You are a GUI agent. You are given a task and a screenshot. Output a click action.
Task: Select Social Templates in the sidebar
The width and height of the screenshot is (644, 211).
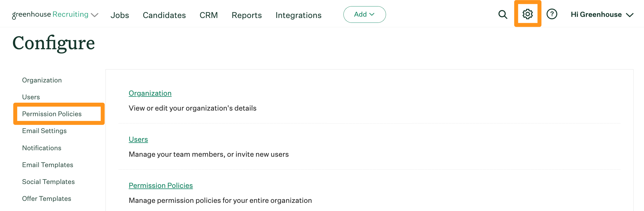pos(48,182)
